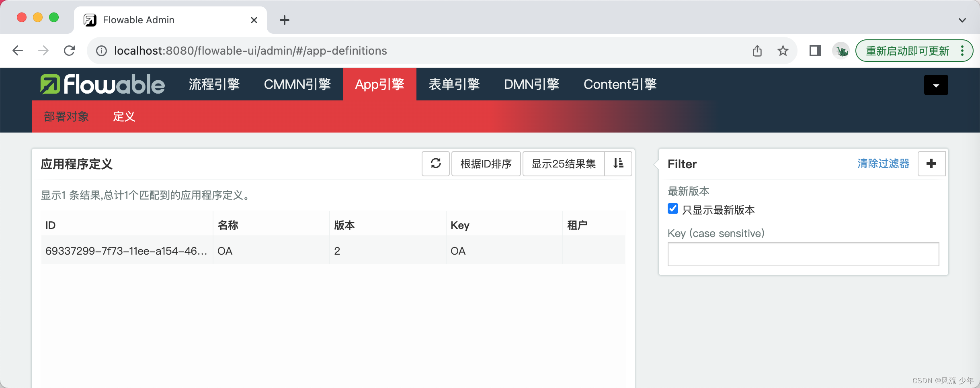The image size is (980, 388).
Task: Refresh the application definitions list
Action: pyautogui.click(x=436, y=163)
